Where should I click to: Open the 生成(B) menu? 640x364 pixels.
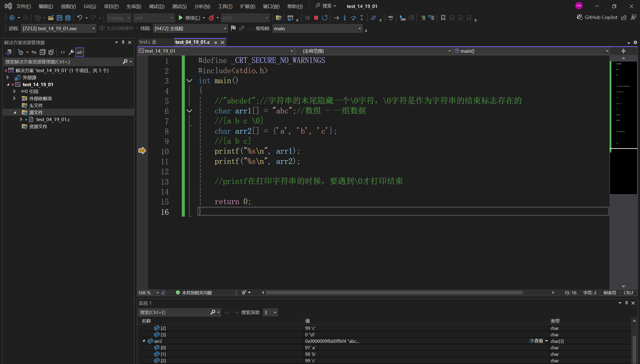click(134, 6)
